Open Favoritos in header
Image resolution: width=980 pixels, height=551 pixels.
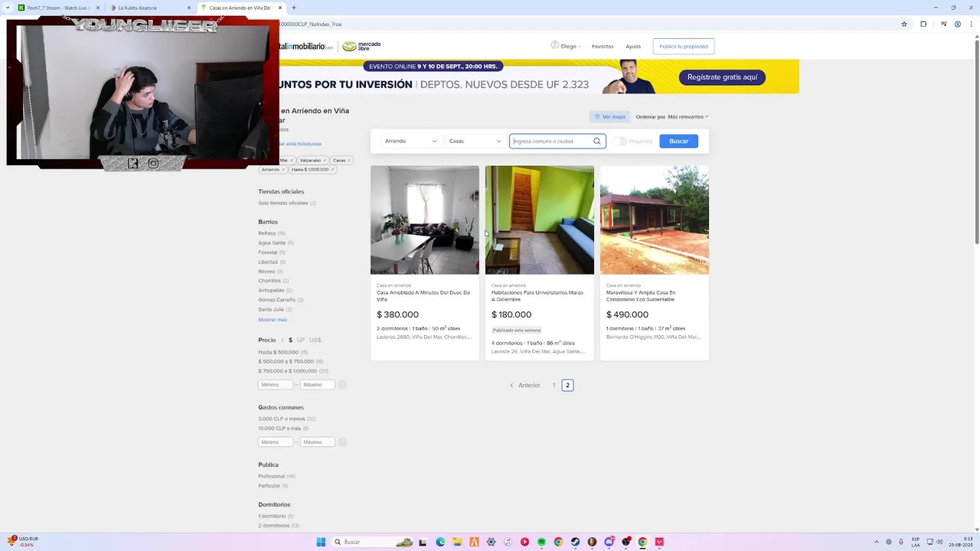(x=603, y=46)
